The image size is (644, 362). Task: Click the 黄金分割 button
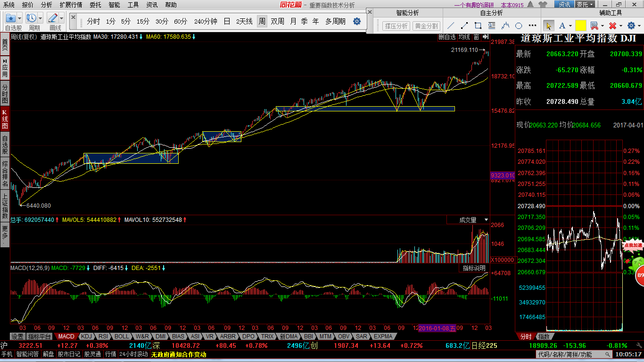click(x=426, y=26)
